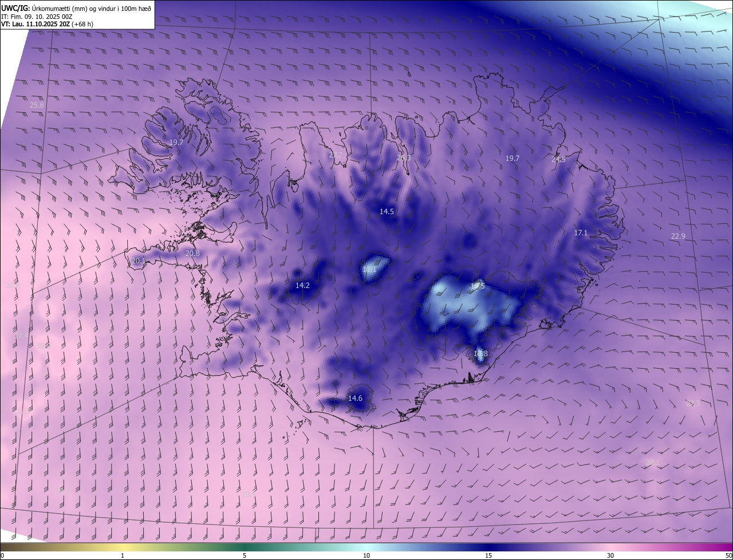This screenshot has width=733, height=560.
Task: Click the 19.7 value in northeast Iceland
Action: tap(513, 158)
